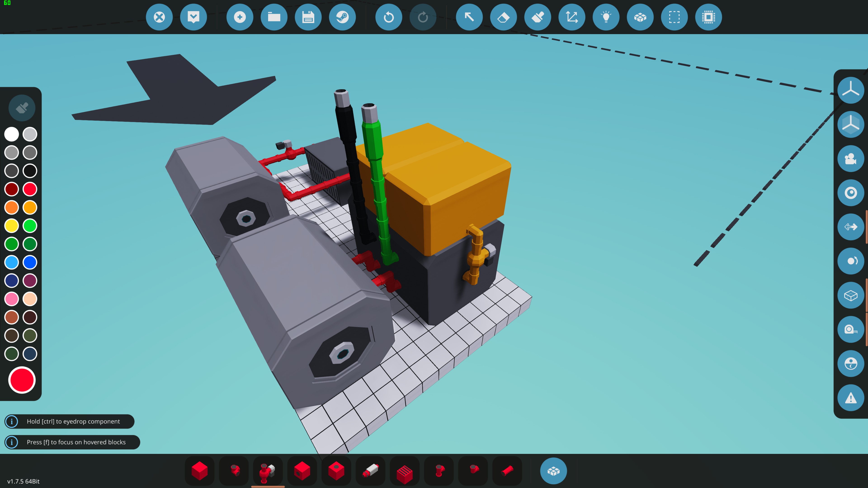Click the Undo arrow button

(x=389, y=17)
